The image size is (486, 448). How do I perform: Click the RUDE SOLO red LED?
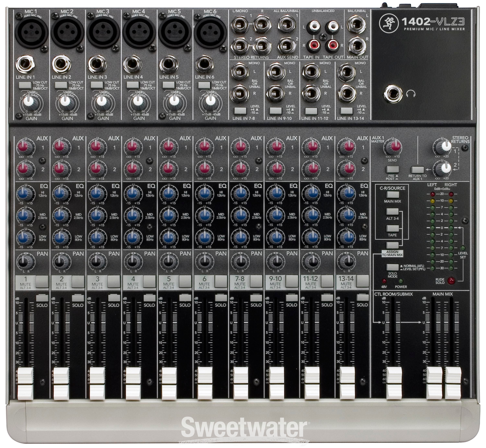[451, 281]
